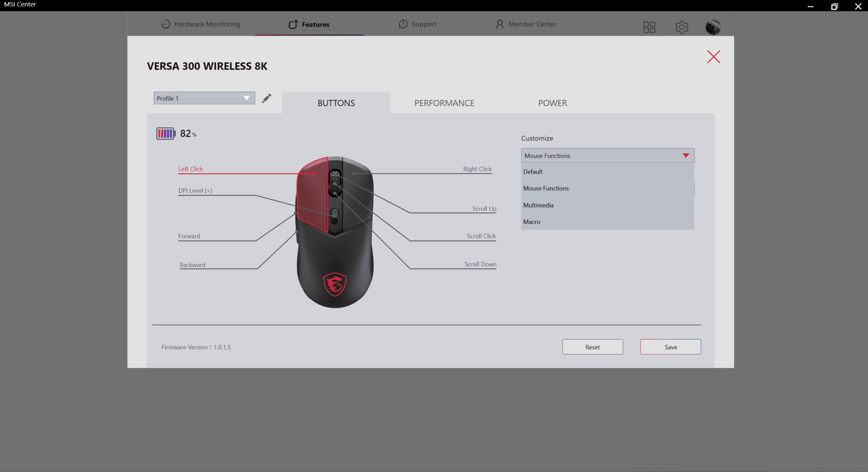
Task: Open the apps grid icon
Action: pos(649,27)
